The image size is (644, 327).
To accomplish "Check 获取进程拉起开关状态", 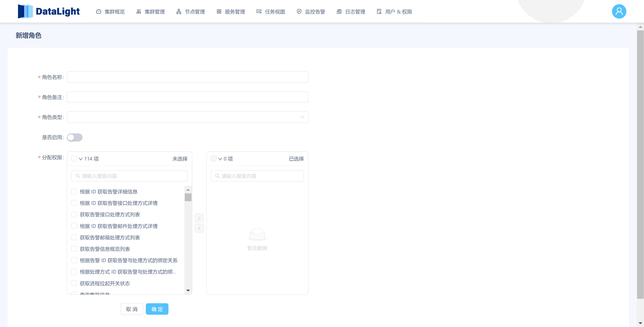I will click(x=74, y=283).
